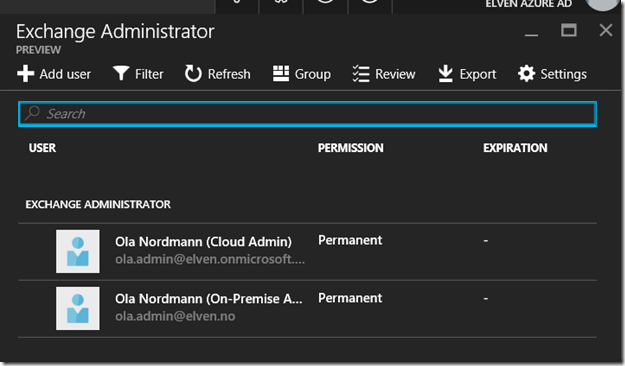This screenshot has height=366, width=625.
Task: Click the Exchange Administrator blade title
Action: pyautogui.click(x=115, y=32)
